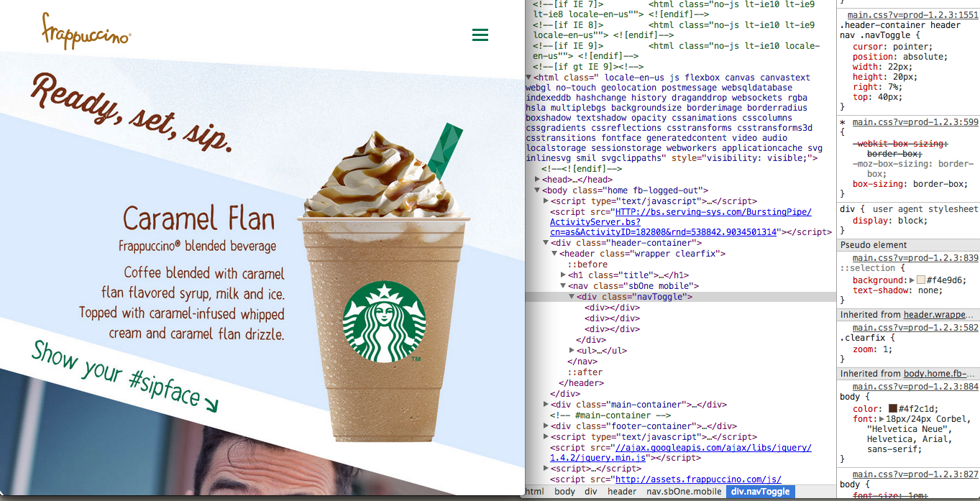Click the text-shadow: none declaration
This screenshot has width=980, height=501.
point(897,290)
